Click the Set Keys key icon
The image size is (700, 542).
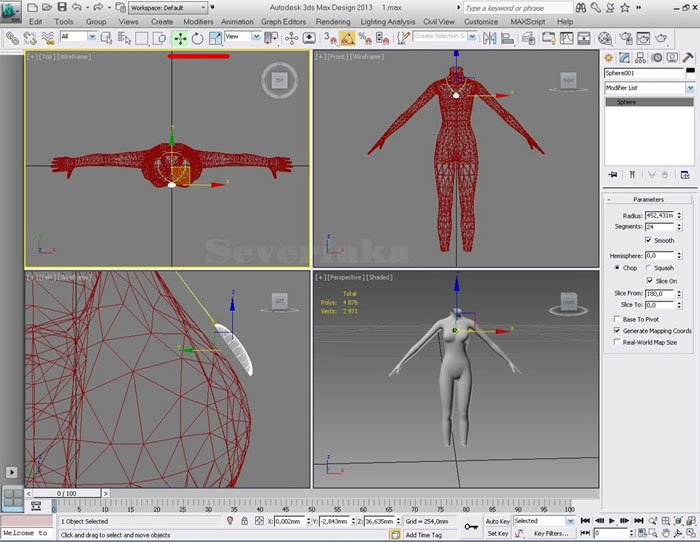pyautogui.click(x=471, y=526)
